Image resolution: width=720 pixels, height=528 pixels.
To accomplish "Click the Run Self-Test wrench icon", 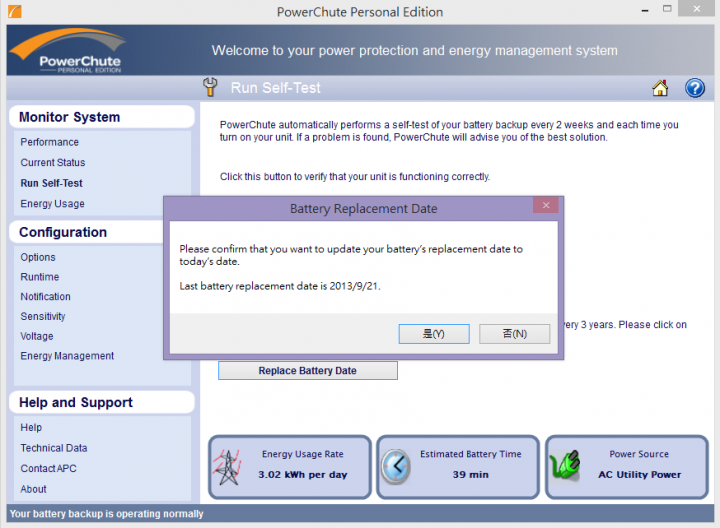I will [x=210, y=87].
